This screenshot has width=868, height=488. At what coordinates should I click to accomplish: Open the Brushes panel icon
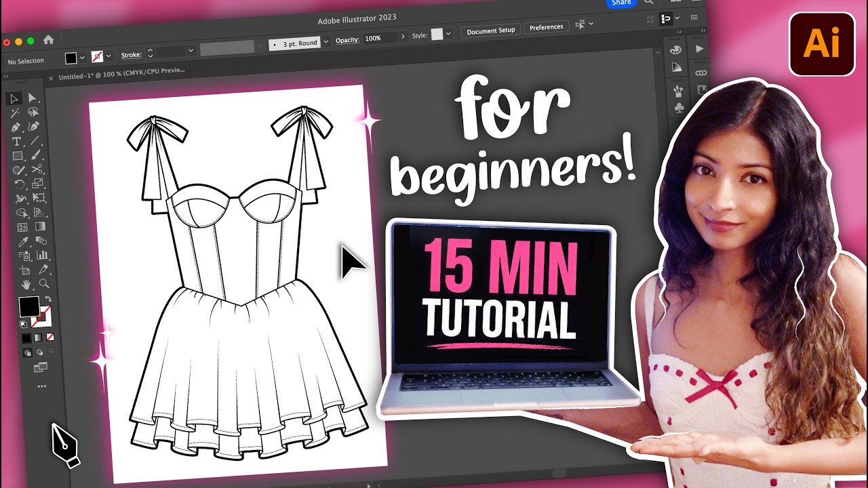pyautogui.click(x=677, y=90)
